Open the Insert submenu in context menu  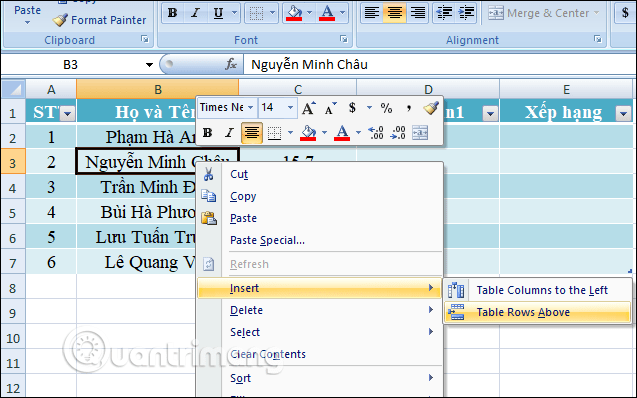(320, 288)
